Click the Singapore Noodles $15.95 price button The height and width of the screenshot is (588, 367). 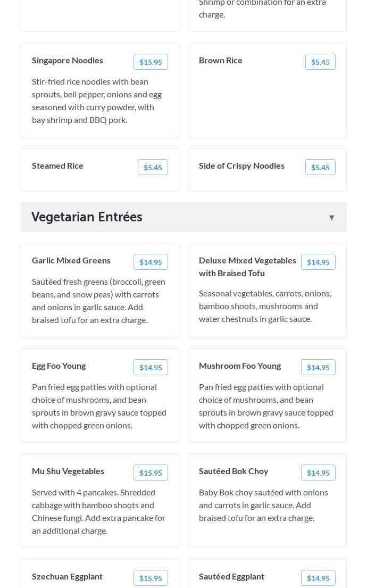(151, 62)
